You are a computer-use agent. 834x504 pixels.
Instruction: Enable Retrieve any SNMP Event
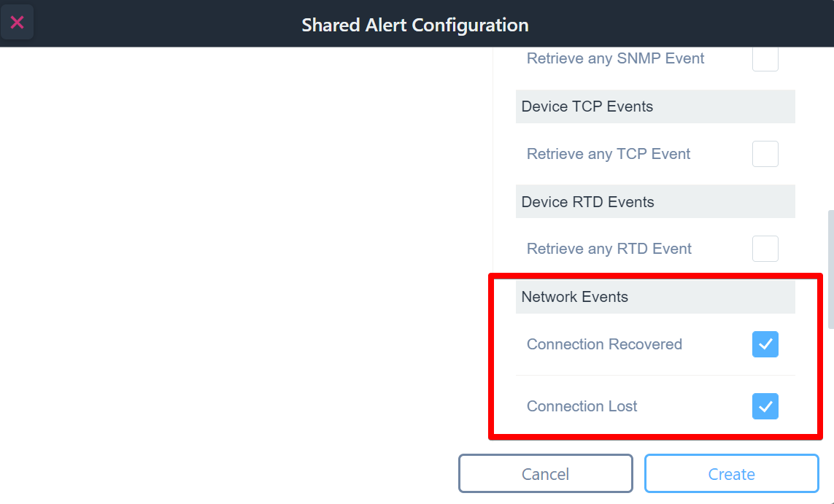point(765,58)
